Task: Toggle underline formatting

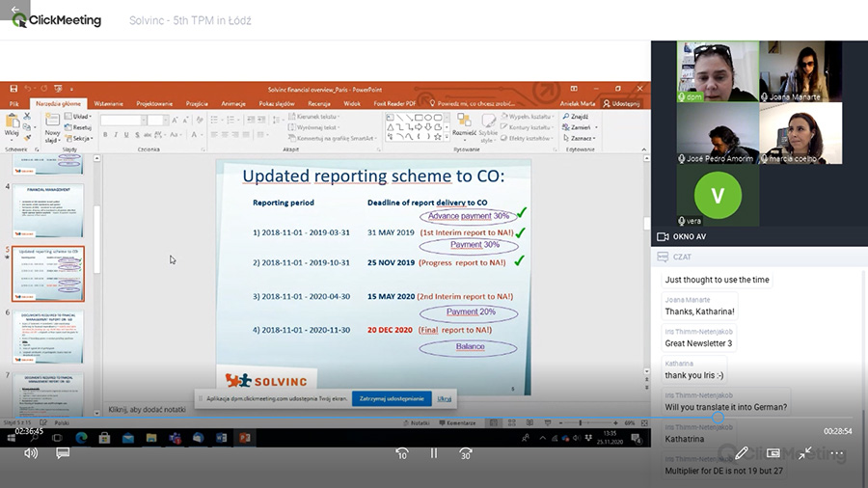Action: pos(126,134)
